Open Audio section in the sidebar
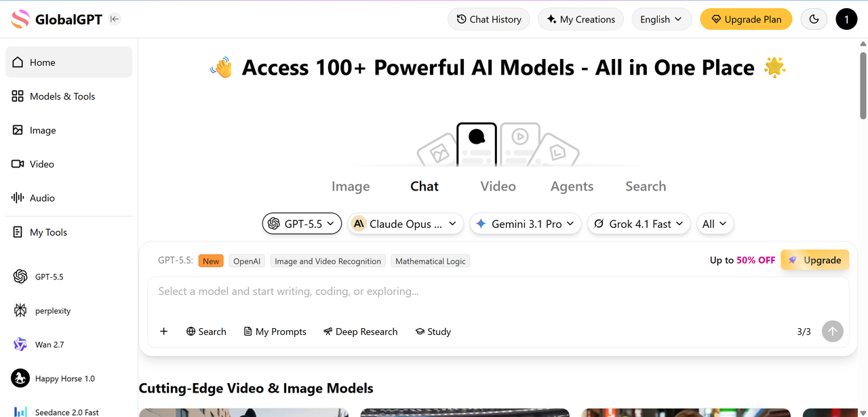Image resolution: width=868 pixels, height=417 pixels. (69, 198)
